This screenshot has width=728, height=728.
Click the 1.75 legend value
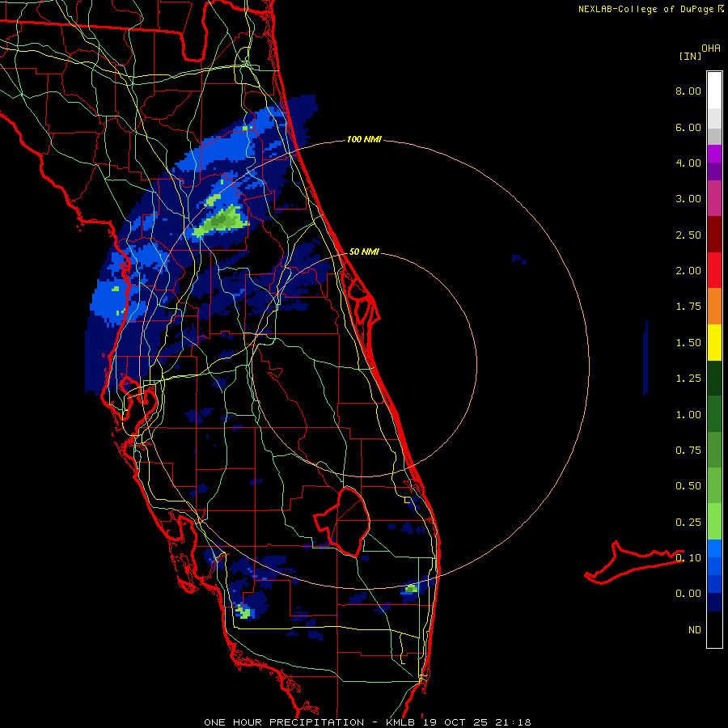coord(688,307)
